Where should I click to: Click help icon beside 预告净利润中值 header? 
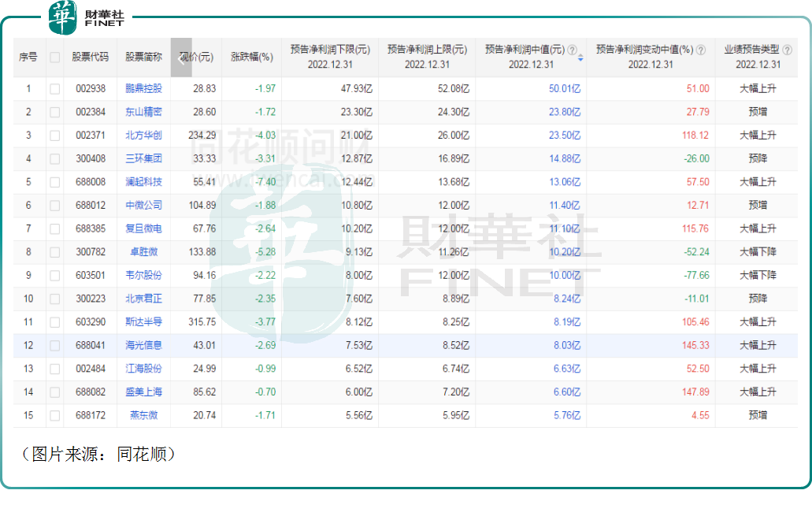573,50
